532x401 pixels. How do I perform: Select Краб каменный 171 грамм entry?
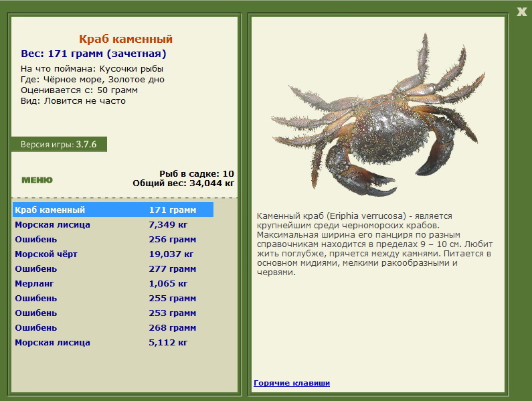click(x=113, y=210)
